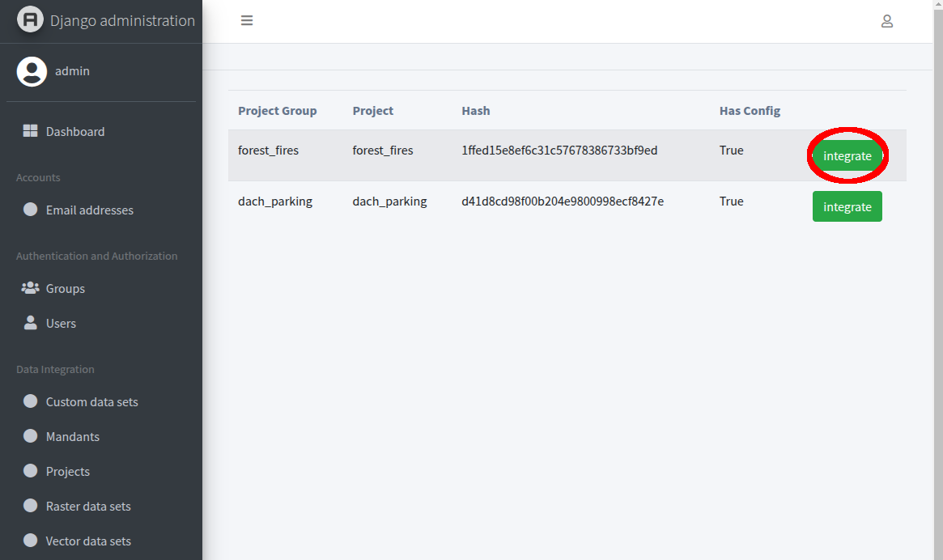Select the dach_parking project name cell
This screenshot has height=560, width=943.
[x=389, y=202]
